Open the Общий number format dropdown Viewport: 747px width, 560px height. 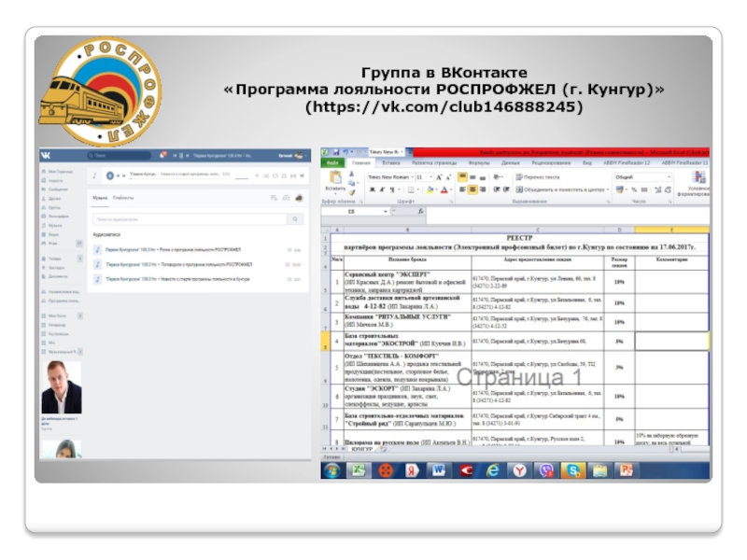pos(669,177)
